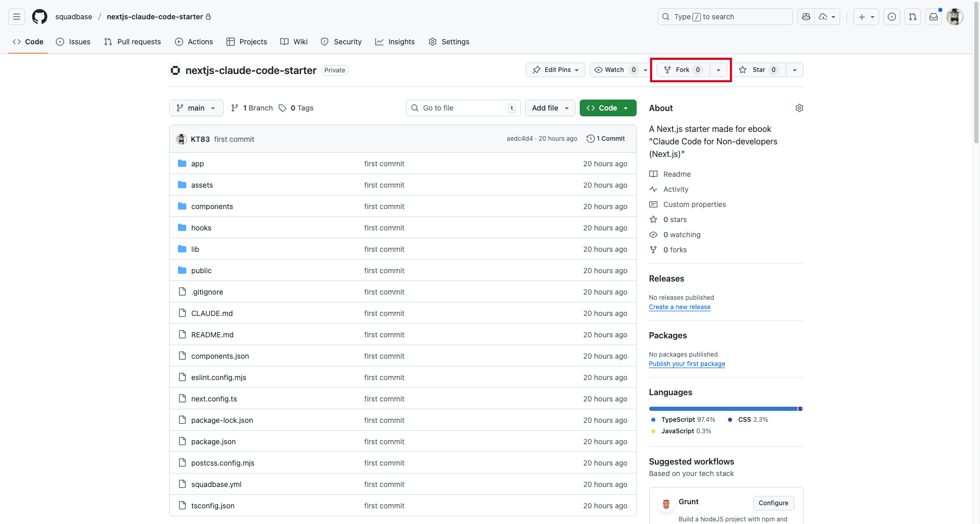This screenshot has height=524, width=980.
Task: Click the pull requests icon in header
Action: [x=913, y=17]
